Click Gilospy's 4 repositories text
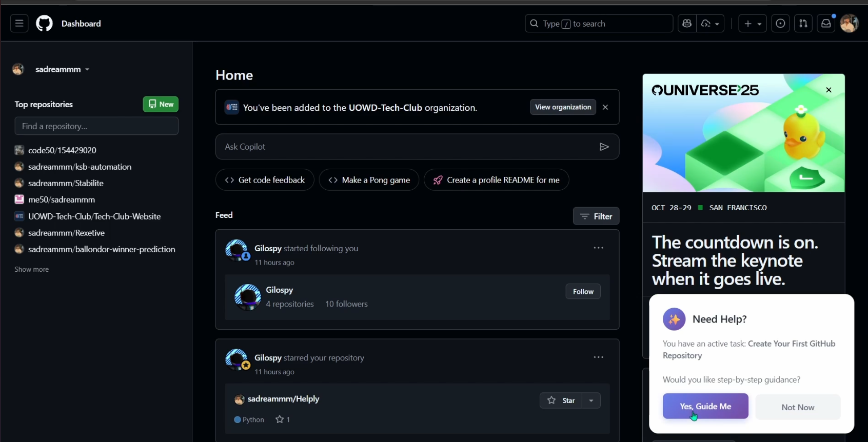868x442 pixels. click(290, 304)
